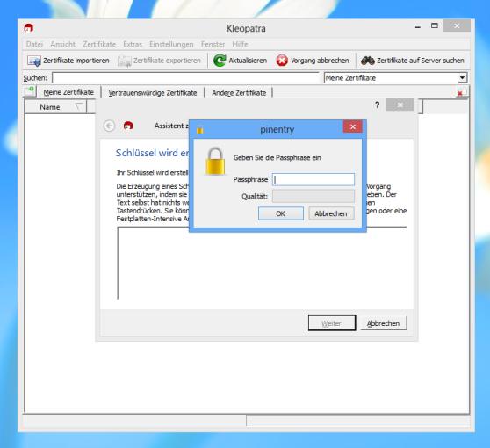Click the Zertifikate exportieren toolbar button

pyautogui.click(x=159, y=61)
